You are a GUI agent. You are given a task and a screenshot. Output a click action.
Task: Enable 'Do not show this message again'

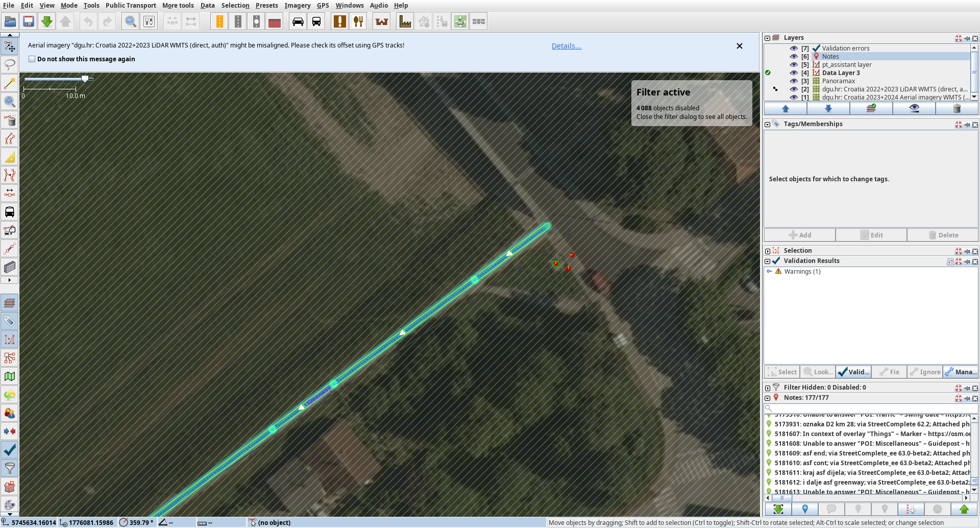click(32, 59)
